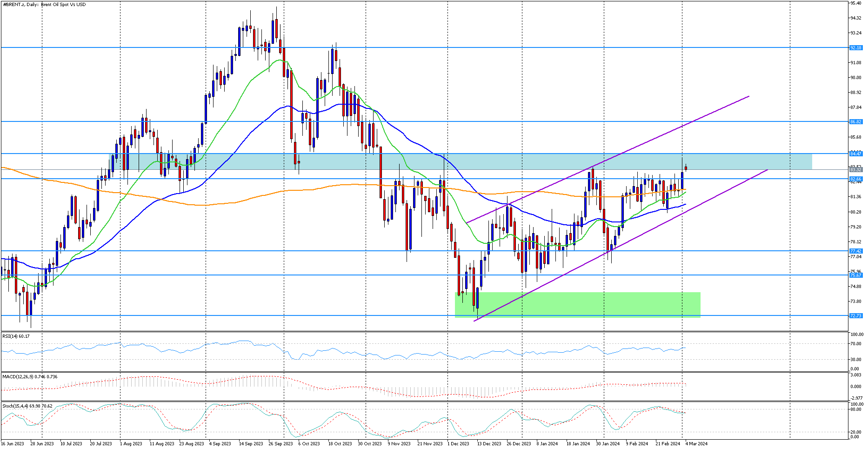The image size is (868, 449).
Task: Click the '10 Jul 2023' date label
Action: [71, 444]
